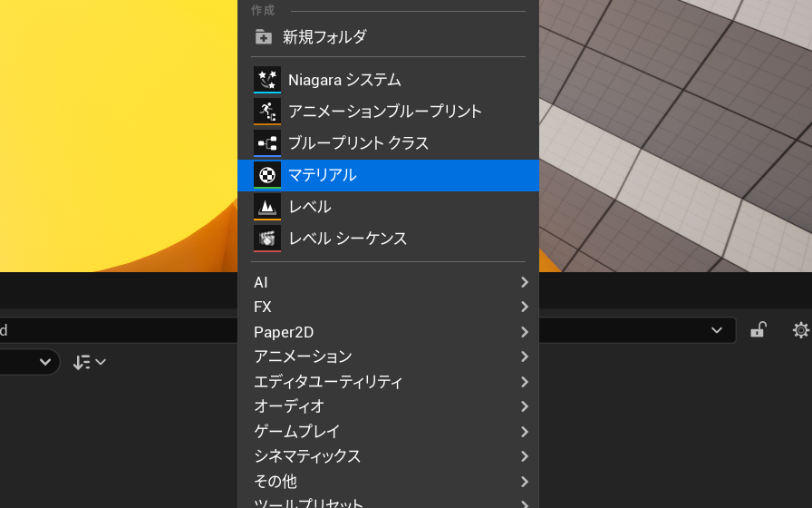The height and width of the screenshot is (508, 812).
Task: Choose the レベル menu label
Action: click(310, 207)
